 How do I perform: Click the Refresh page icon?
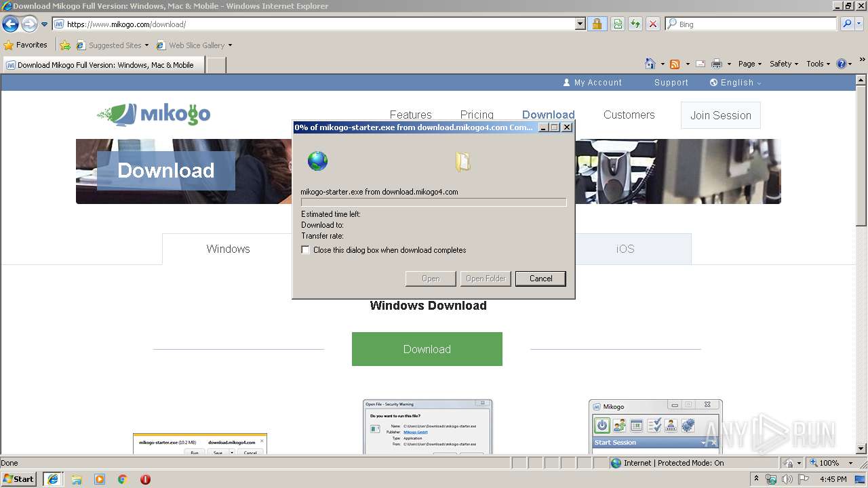coord(635,24)
